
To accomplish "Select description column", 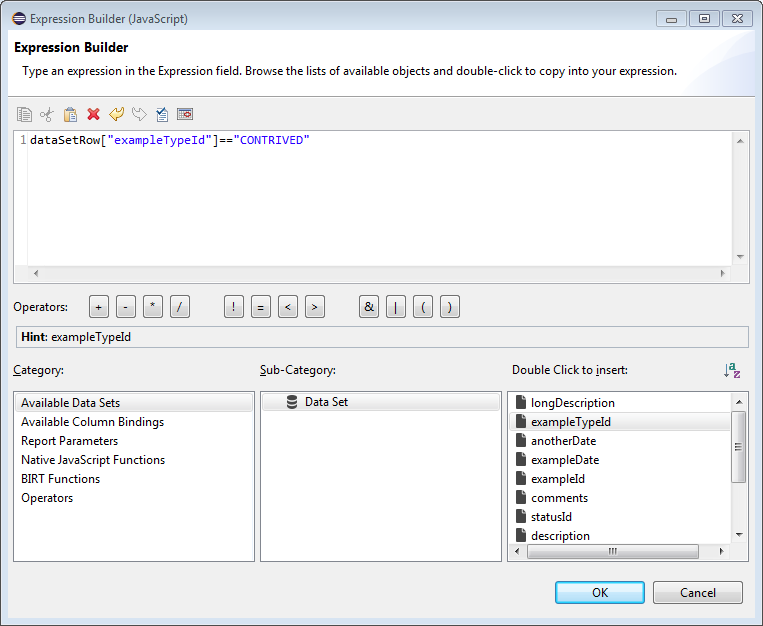I will coord(561,535).
